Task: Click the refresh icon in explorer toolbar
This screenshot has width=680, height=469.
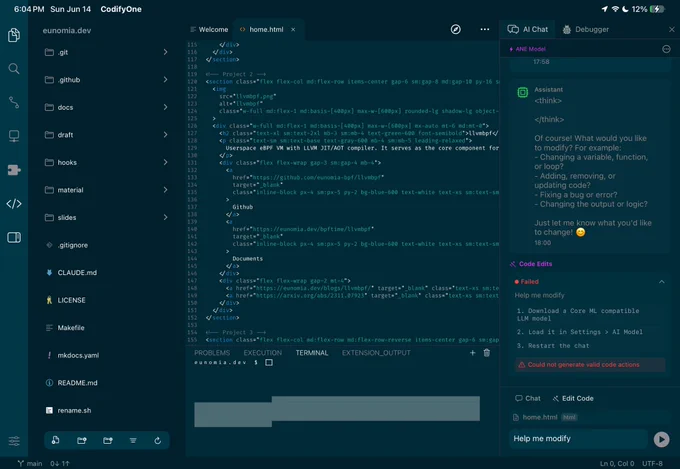Action: [x=158, y=440]
